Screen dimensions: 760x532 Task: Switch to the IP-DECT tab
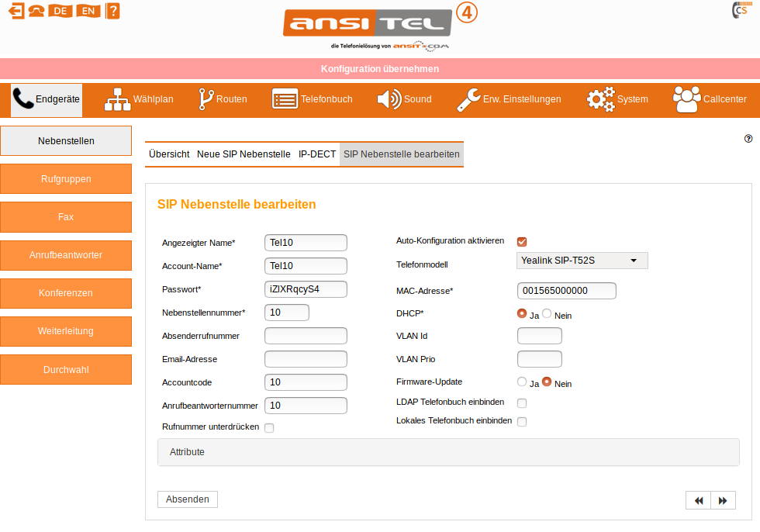pos(317,154)
